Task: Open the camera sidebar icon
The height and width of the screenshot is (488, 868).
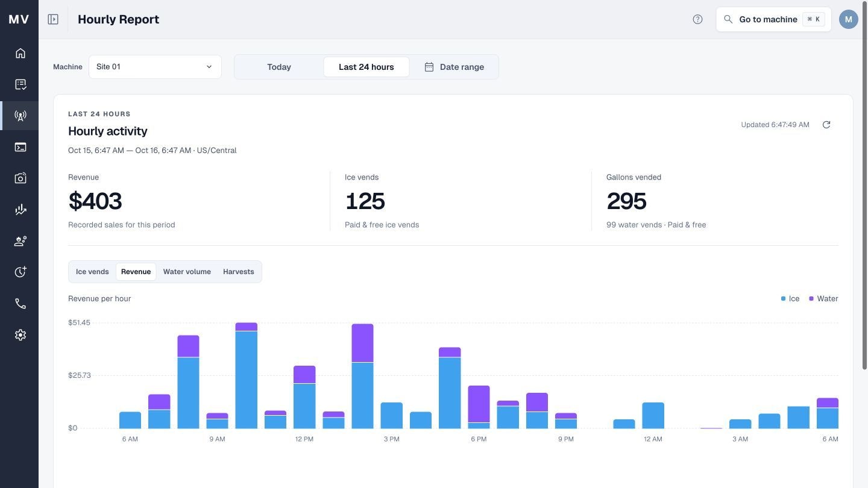Action: (x=20, y=178)
